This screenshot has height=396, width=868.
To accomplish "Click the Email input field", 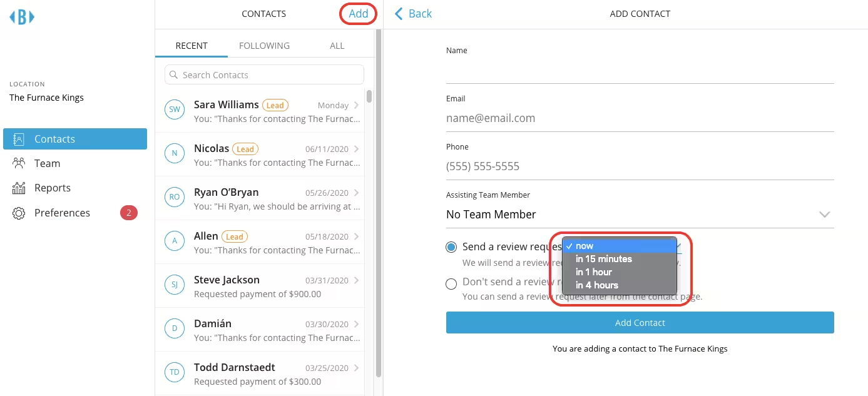I will [640, 118].
